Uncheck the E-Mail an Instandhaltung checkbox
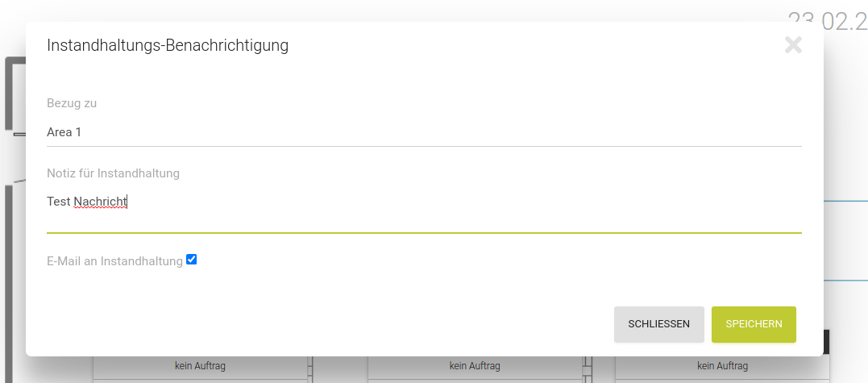The image size is (868, 383). pos(191,260)
